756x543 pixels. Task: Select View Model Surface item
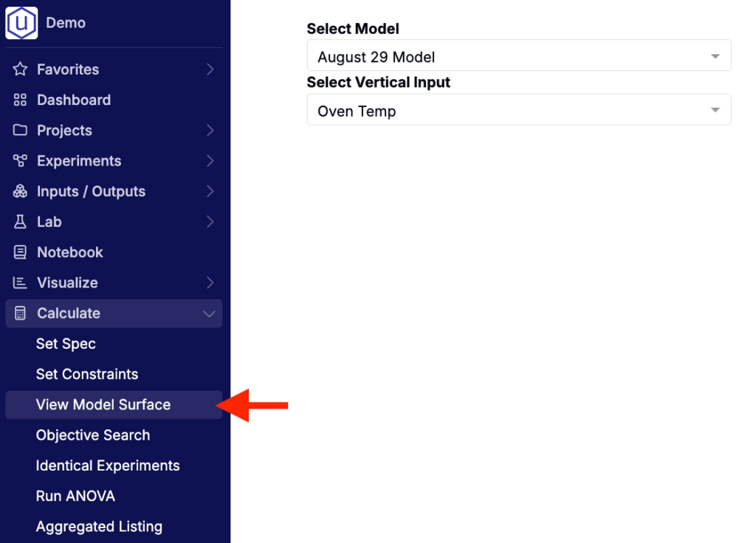tap(114, 404)
